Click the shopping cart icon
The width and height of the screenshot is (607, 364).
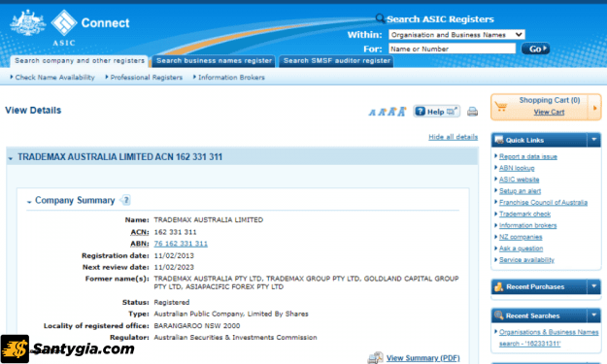click(501, 107)
